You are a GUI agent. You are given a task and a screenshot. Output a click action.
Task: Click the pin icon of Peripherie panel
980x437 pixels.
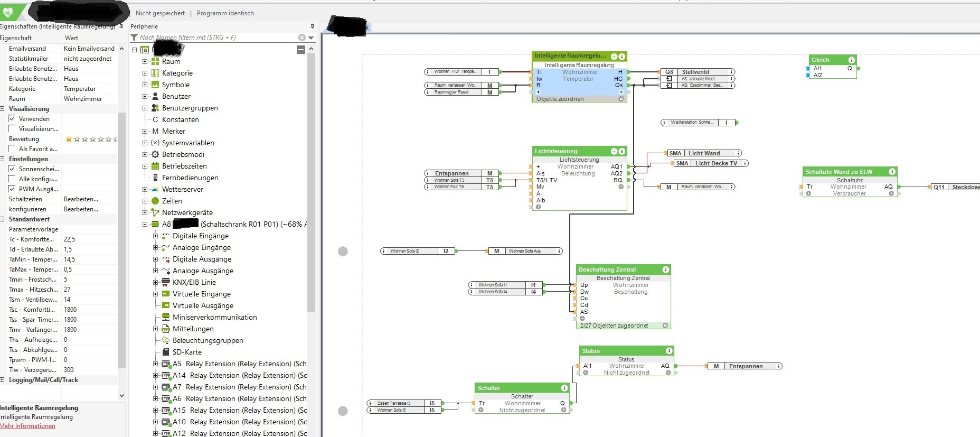[x=312, y=26]
